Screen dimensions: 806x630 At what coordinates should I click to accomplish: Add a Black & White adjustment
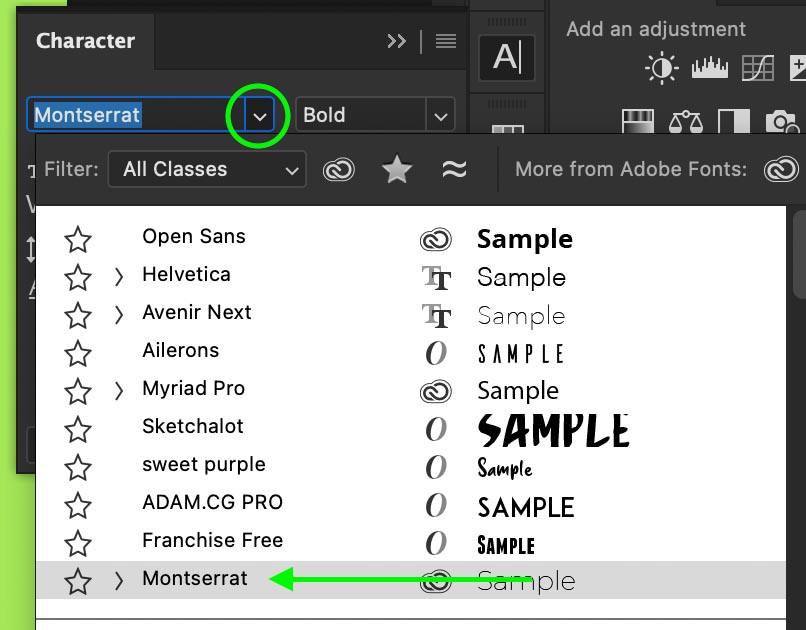[x=735, y=120]
